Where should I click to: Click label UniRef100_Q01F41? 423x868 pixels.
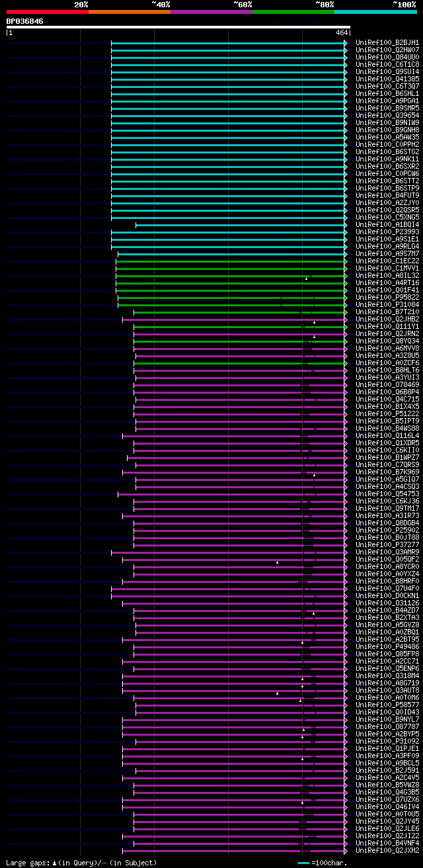(387, 290)
